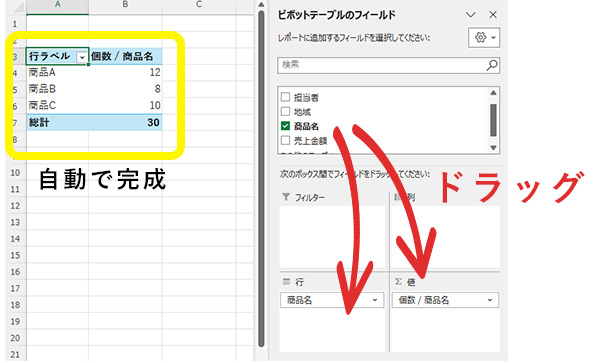603x363 pixels.
Task: Click the sigma values area icon
Action: [x=398, y=282]
